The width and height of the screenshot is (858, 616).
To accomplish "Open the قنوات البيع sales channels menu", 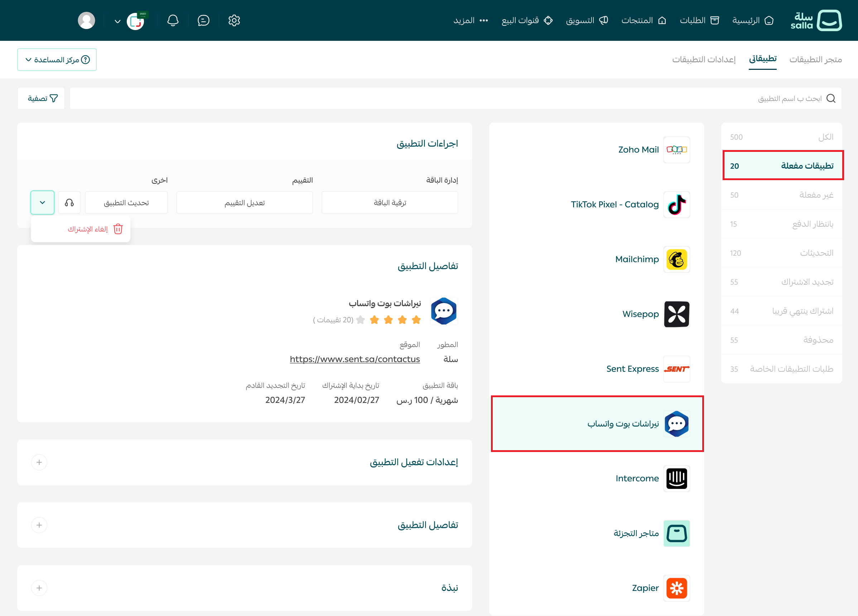I will pyautogui.click(x=527, y=20).
